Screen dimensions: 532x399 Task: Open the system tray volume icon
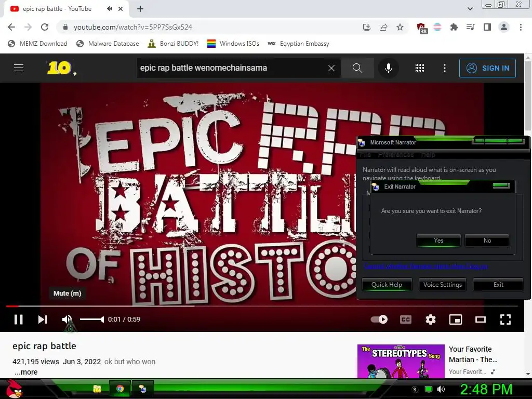point(441,389)
